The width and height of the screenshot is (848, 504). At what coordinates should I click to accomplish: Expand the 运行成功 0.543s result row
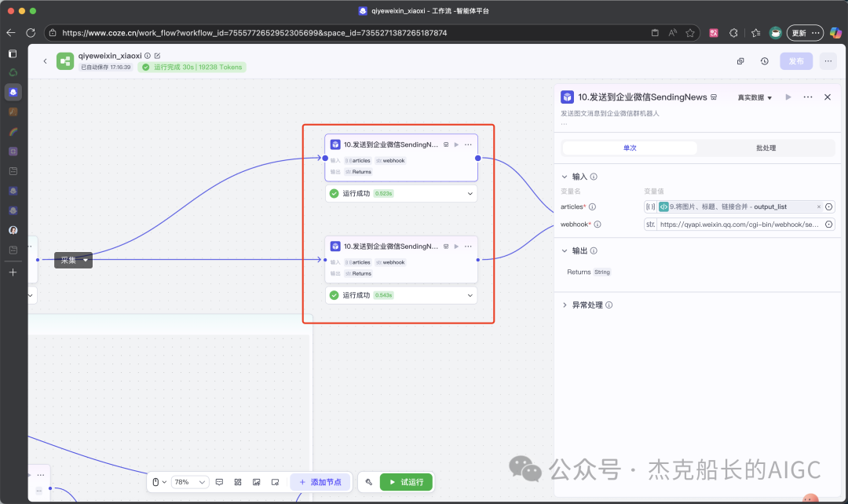click(401, 295)
